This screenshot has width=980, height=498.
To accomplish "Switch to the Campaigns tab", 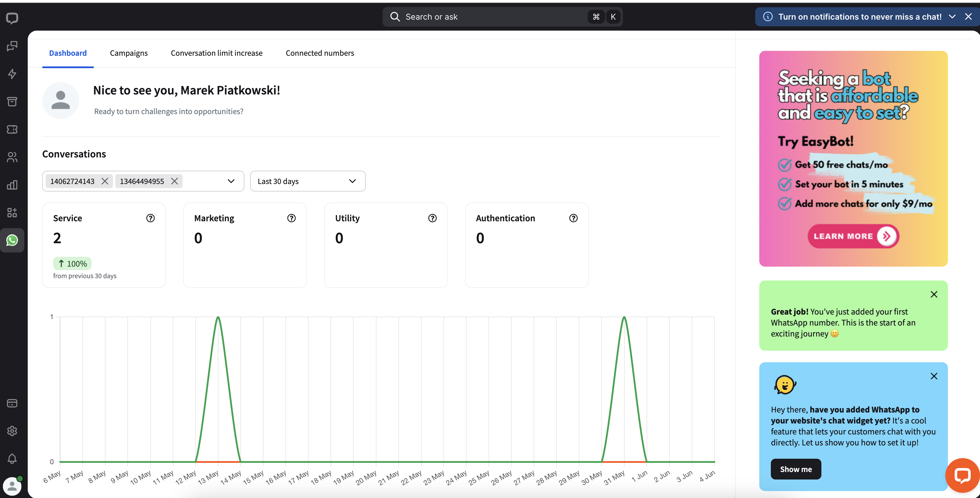I will click(129, 53).
